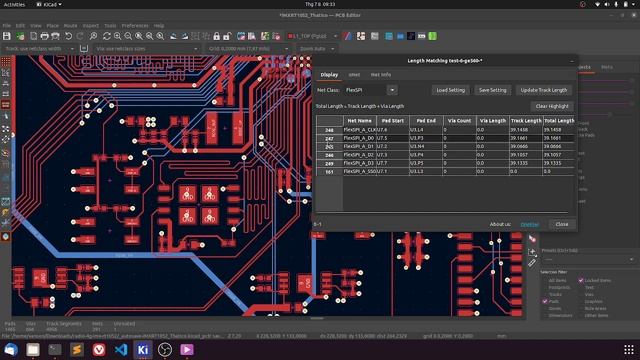Viewport: 640px width, 360px height.
Task: Open Board Setup from the toolbar
Action: (20, 36)
